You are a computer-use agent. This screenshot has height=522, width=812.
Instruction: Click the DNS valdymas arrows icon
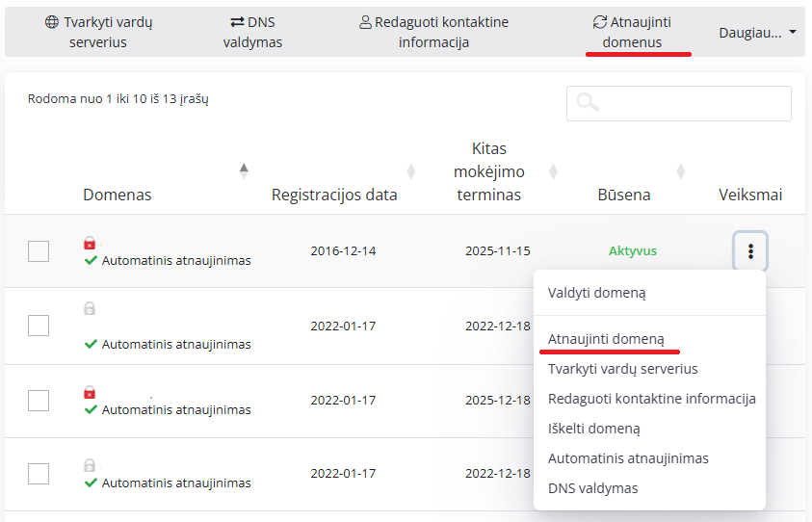[237, 22]
